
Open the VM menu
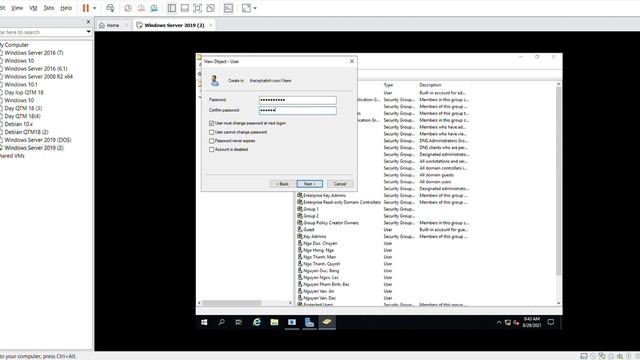(x=33, y=8)
